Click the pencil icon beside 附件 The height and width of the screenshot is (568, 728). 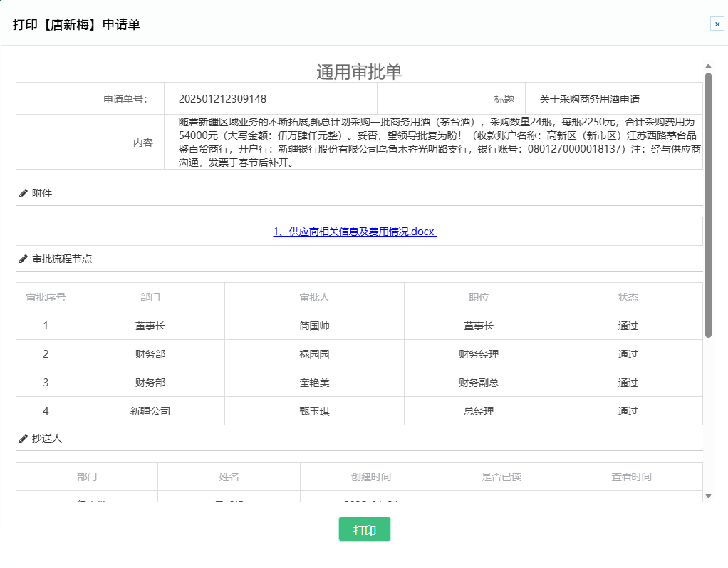[24, 193]
